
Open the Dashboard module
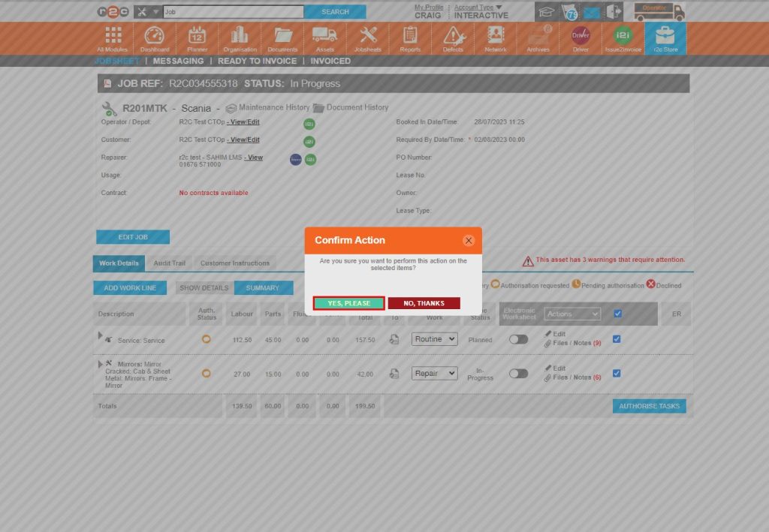point(155,38)
